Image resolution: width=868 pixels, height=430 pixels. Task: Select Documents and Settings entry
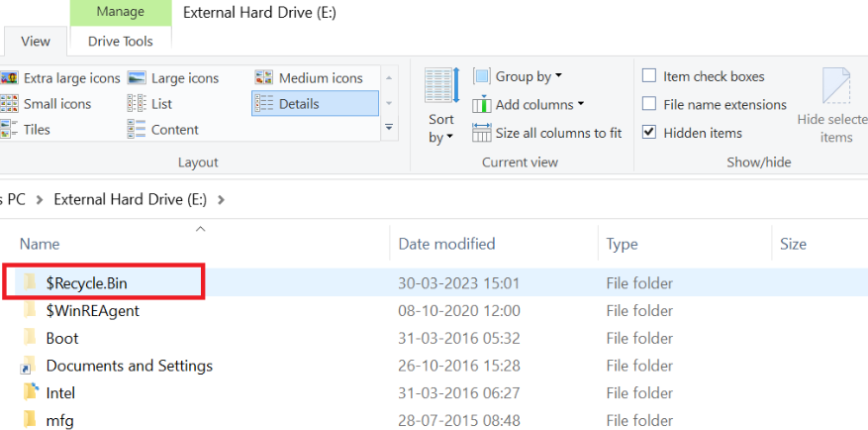point(129,366)
